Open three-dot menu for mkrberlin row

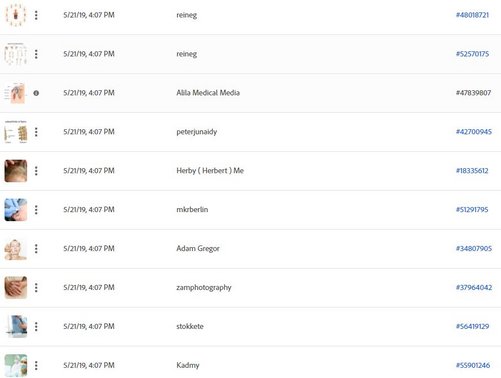[36, 210]
